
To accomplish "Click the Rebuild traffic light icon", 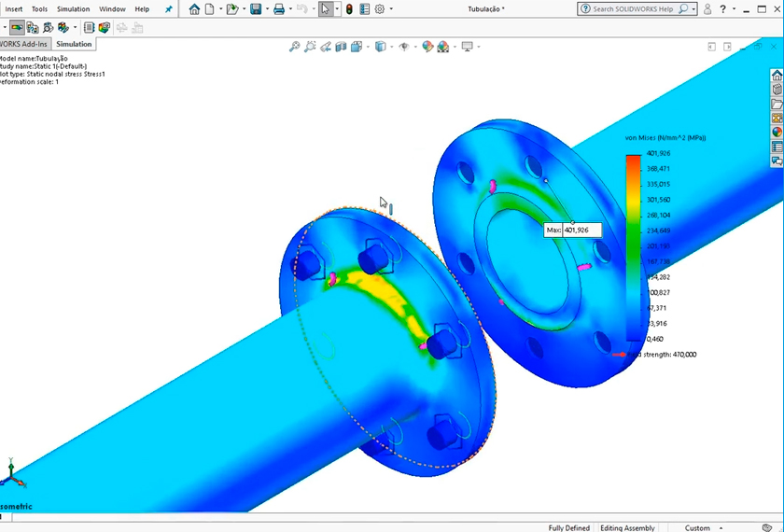I will click(x=349, y=9).
